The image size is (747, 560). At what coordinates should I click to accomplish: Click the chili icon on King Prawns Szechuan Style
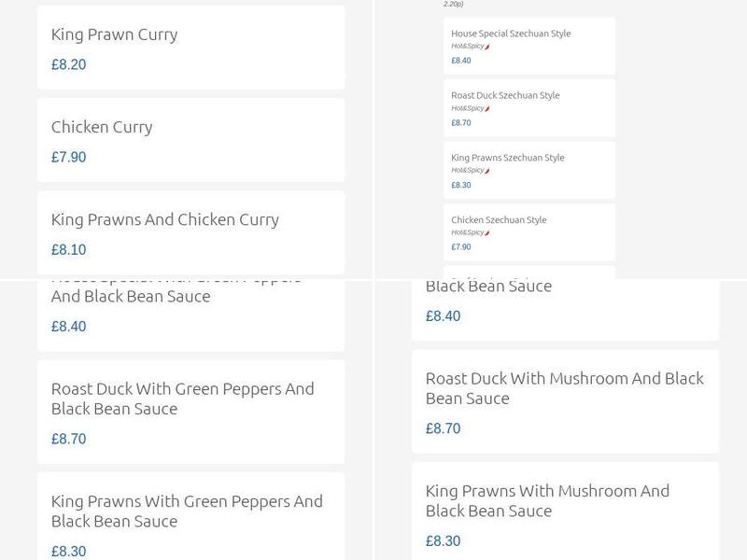[x=486, y=172]
